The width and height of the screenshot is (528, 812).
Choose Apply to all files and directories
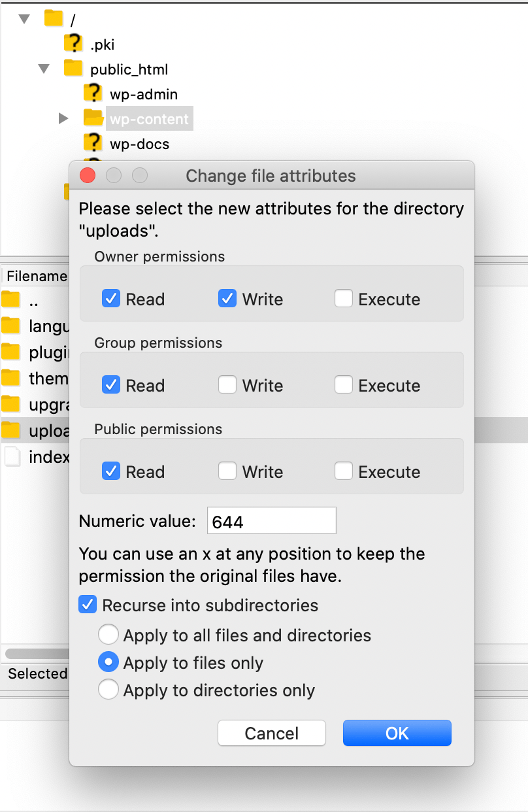tap(108, 635)
